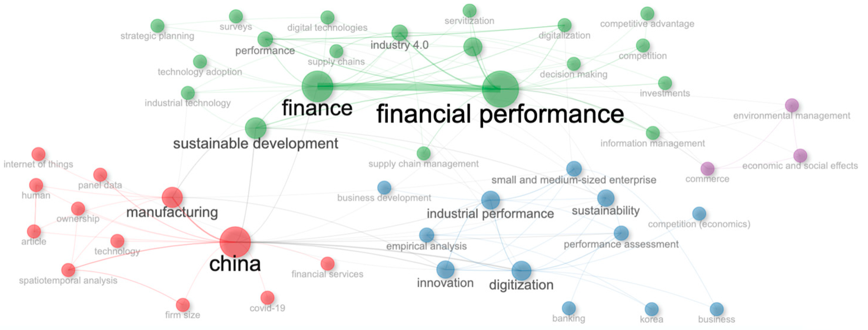This screenshot has width=868, height=330.
Task: Click the red china node
Action: pyautogui.click(x=235, y=242)
